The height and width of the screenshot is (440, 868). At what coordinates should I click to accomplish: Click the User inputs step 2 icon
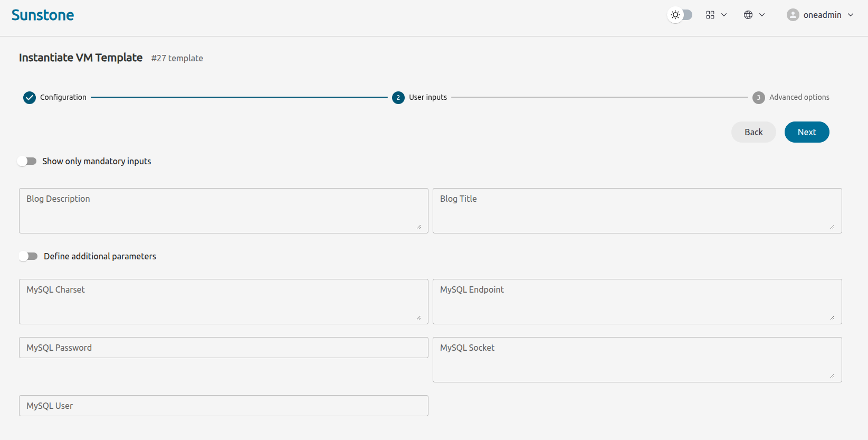398,98
